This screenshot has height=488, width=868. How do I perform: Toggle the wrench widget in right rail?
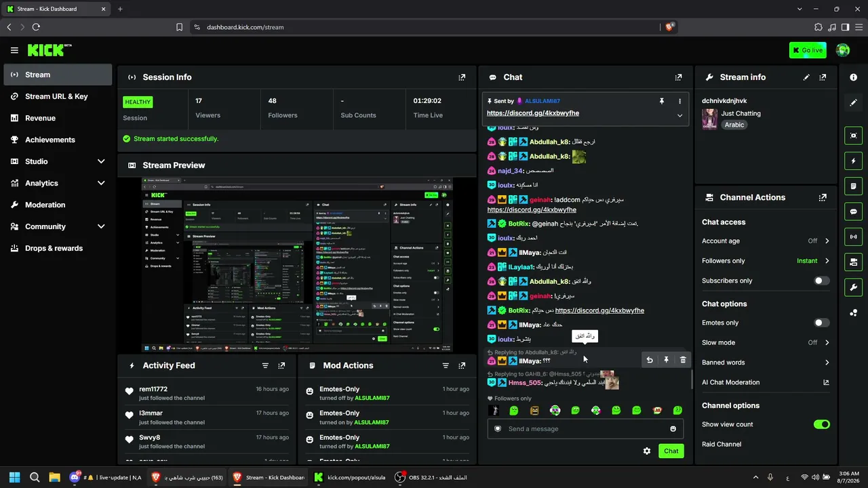click(853, 287)
